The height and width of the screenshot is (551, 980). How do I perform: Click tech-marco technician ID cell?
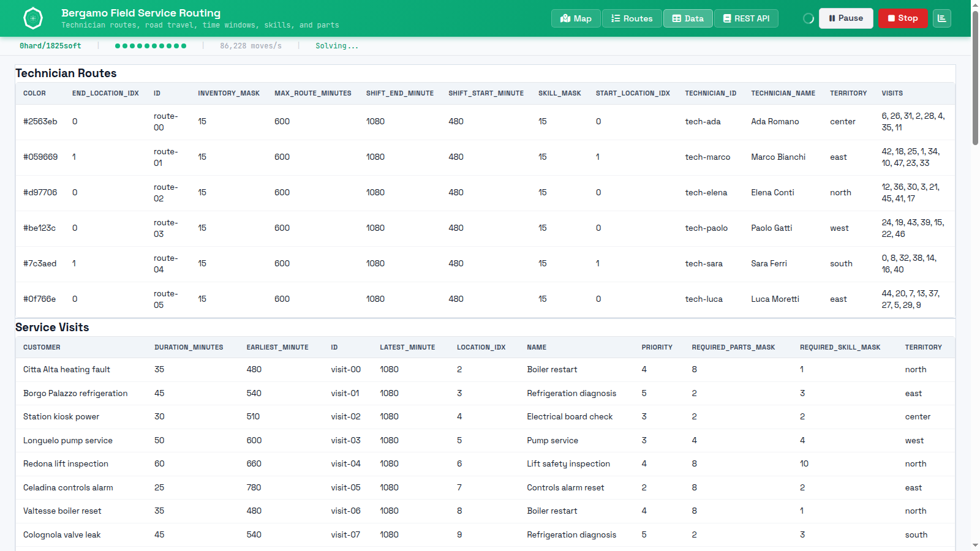coord(707,157)
